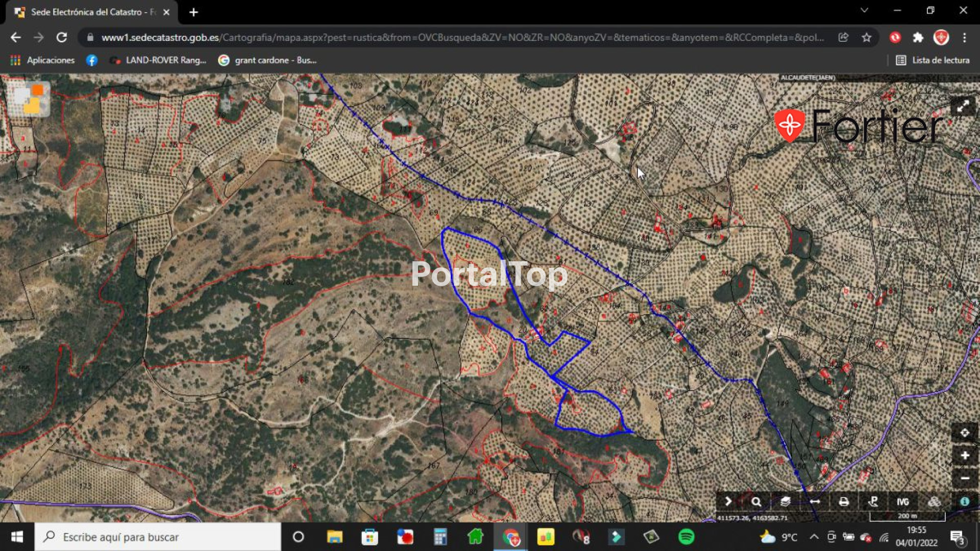Expand the Chrome tab search dropdown arrow

(x=864, y=11)
